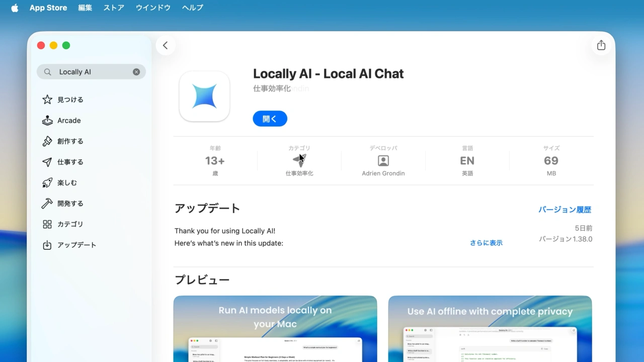Open the 楽しむ (Play) section icon
Screen dimensions: 644x362
(46, 183)
